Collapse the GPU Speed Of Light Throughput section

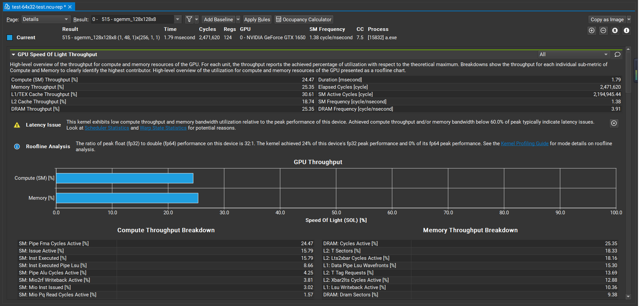(13, 54)
